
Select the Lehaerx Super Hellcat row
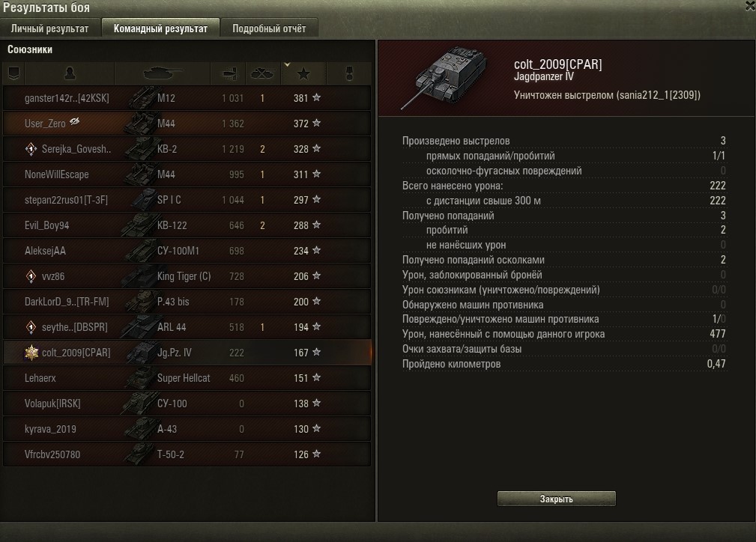coord(187,378)
